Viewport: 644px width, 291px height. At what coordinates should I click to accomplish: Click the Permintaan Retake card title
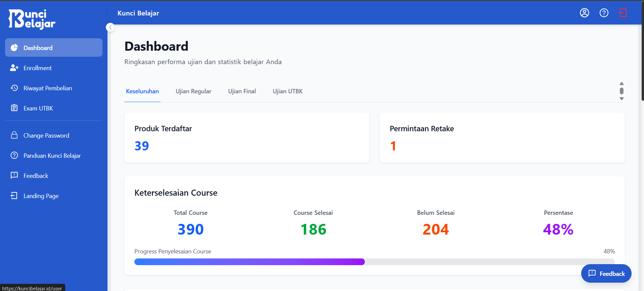click(x=422, y=129)
